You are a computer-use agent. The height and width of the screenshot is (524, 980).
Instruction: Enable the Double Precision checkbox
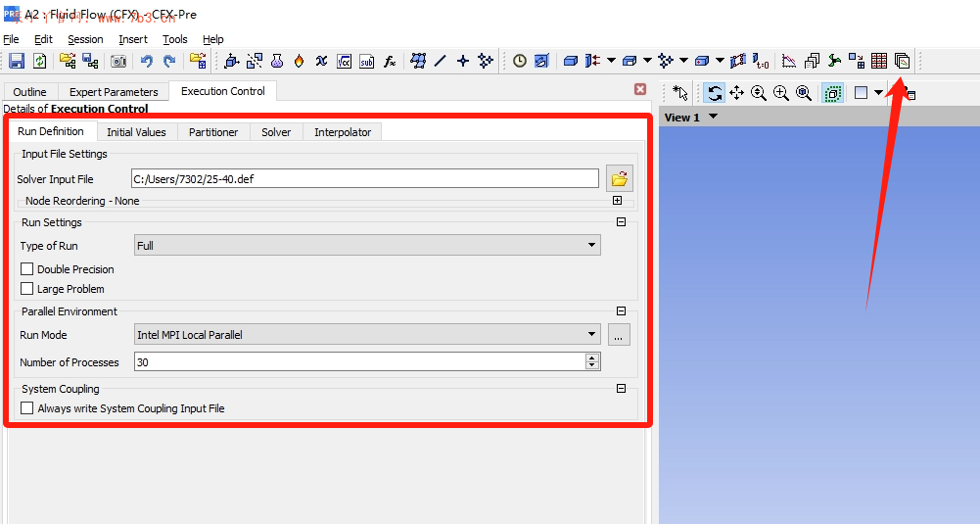click(x=27, y=269)
